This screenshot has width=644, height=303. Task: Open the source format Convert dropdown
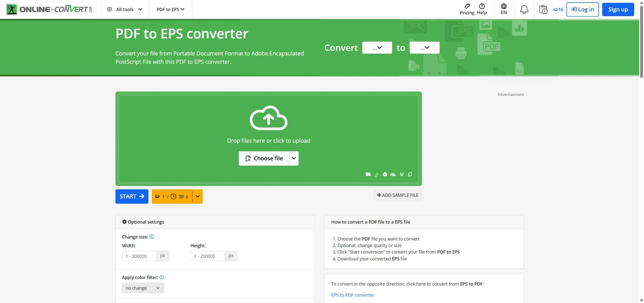tap(377, 48)
